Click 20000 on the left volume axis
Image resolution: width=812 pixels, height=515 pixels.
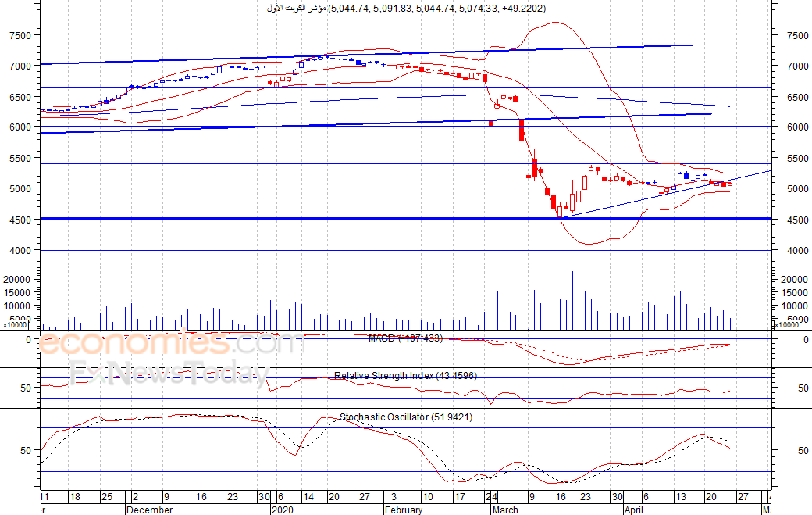click(x=18, y=280)
